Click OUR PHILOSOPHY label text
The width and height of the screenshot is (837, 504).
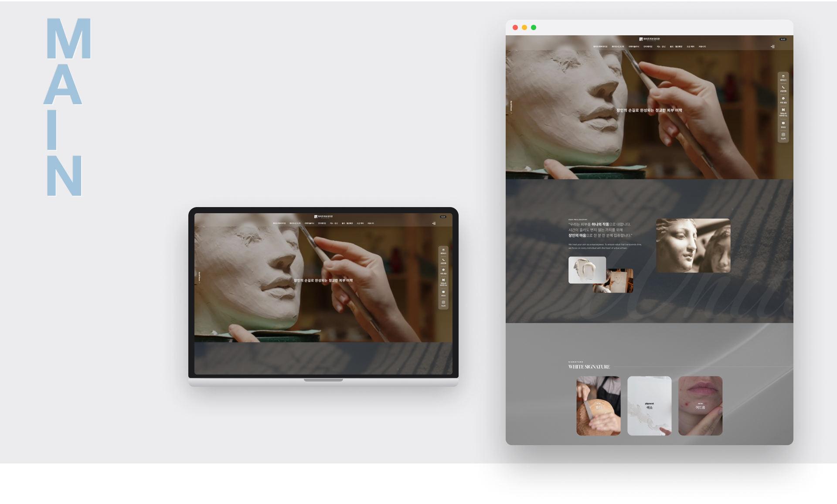[578, 220]
